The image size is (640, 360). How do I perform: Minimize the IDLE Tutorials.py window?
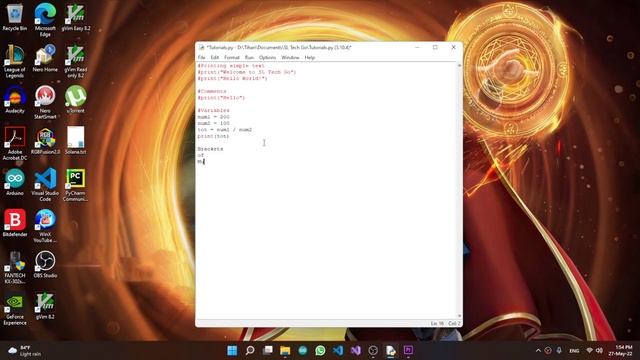(x=417, y=47)
